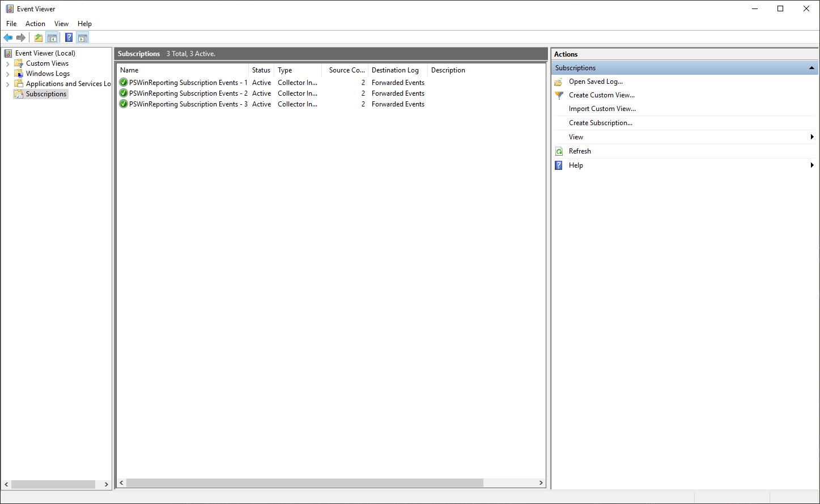
Task: Click the Open Saved Log icon under Actions
Action: tap(559, 81)
